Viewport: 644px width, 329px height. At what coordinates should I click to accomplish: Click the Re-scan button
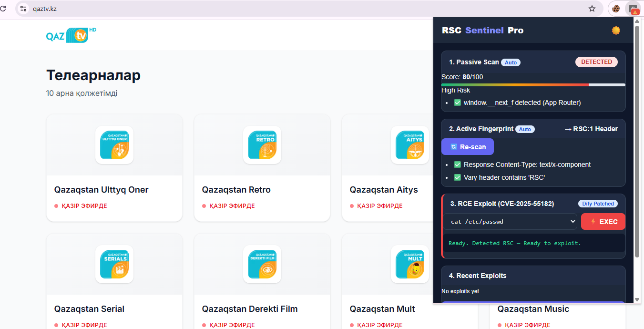click(x=468, y=147)
